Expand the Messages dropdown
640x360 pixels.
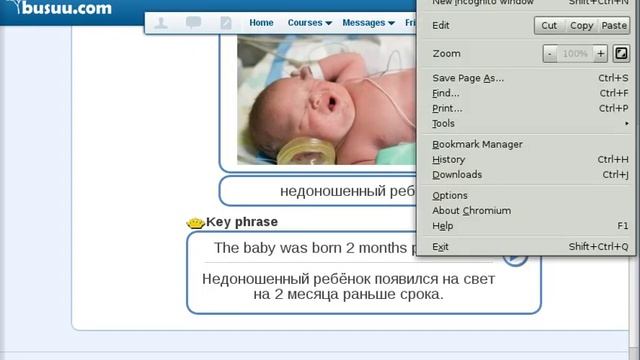pyautogui.click(x=368, y=23)
